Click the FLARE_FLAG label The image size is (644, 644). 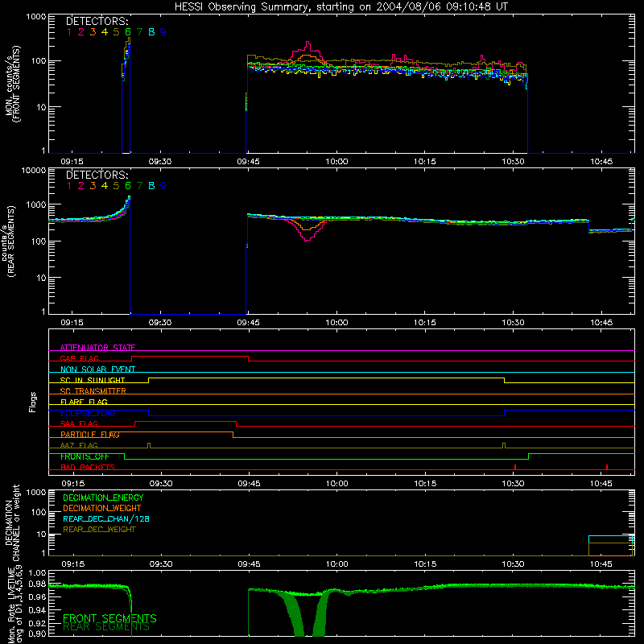pyautogui.click(x=84, y=402)
